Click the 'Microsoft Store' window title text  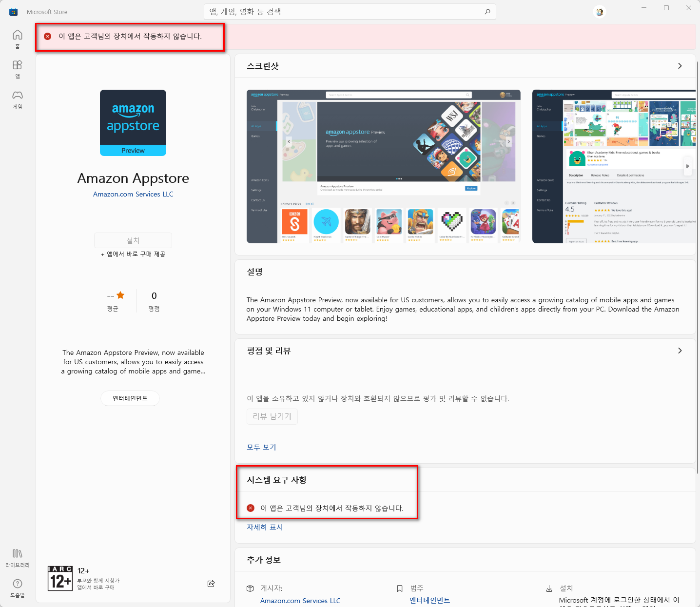[x=47, y=12]
